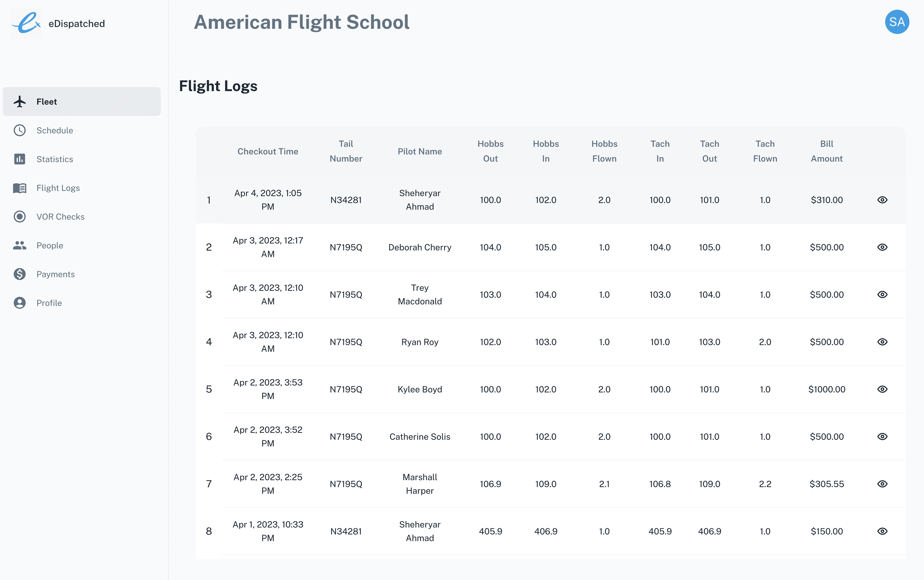Image resolution: width=924 pixels, height=580 pixels.
Task: Open the SA user avatar menu
Action: 897,22
